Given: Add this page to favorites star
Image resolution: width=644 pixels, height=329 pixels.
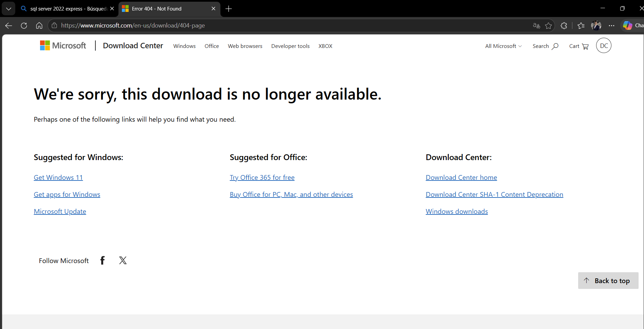Looking at the screenshot, I should pyautogui.click(x=548, y=25).
